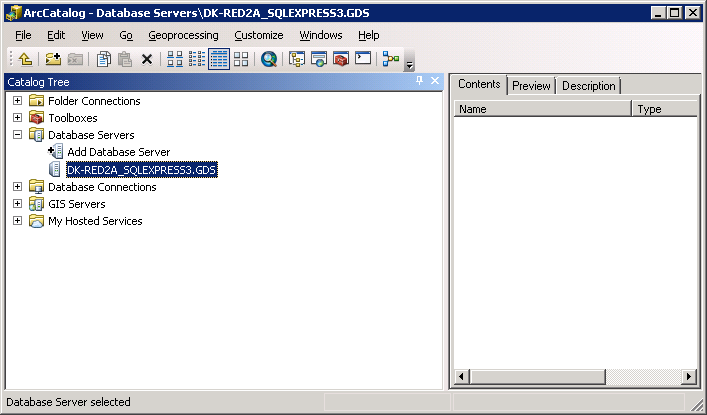The height and width of the screenshot is (415, 707).
Task: Open toolbar options overflow arrow
Action: pos(409,60)
